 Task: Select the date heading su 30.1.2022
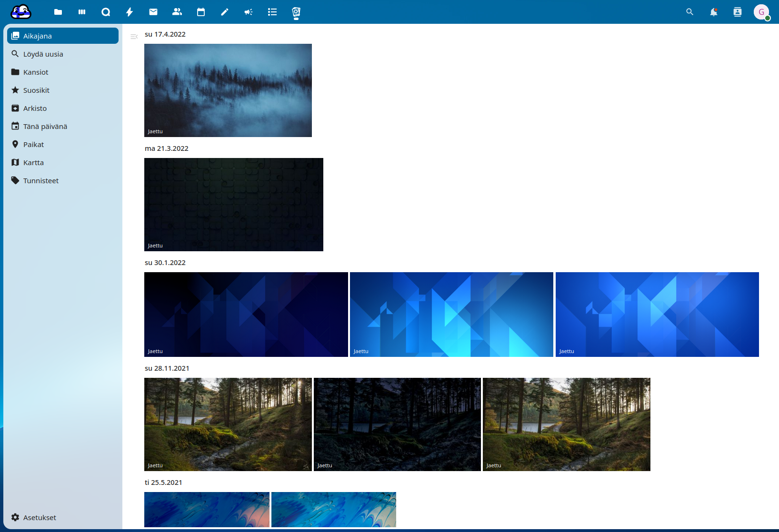pos(165,263)
